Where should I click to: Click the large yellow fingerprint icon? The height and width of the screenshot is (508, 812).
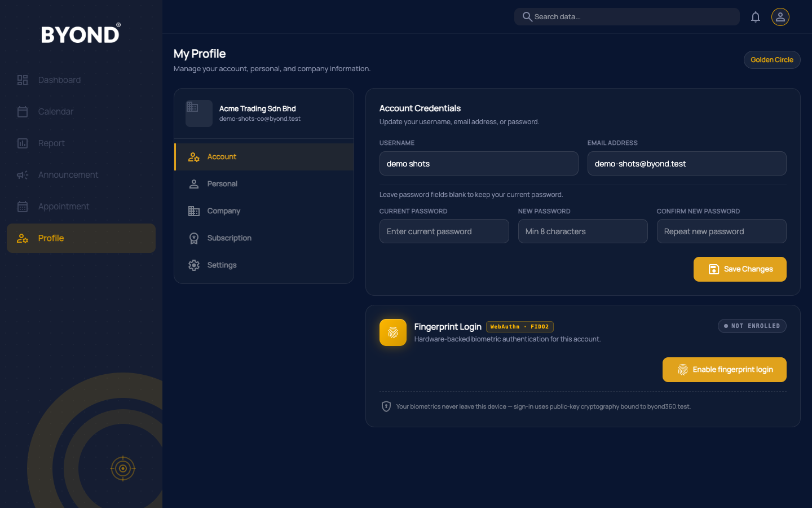point(393,332)
